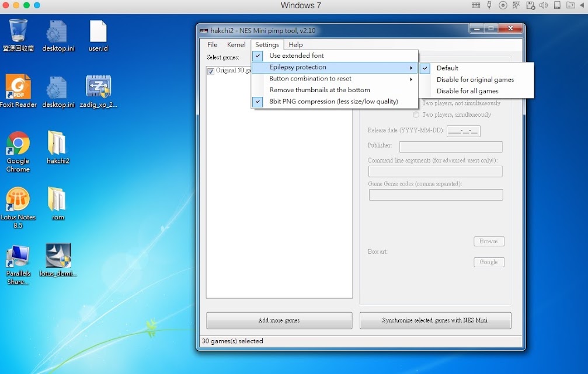Close the Settings menu
This screenshot has width=588, height=374.
pyautogui.click(x=267, y=44)
